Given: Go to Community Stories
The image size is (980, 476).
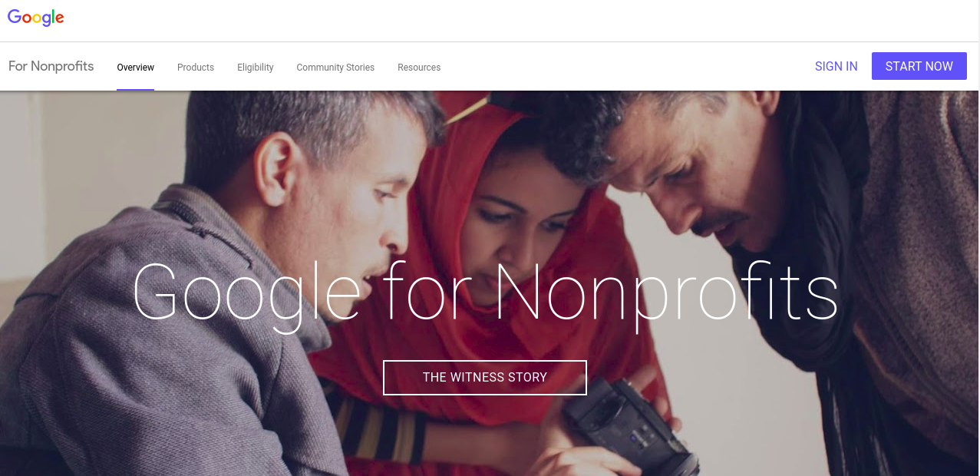Looking at the screenshot, I should pos(335,68).
